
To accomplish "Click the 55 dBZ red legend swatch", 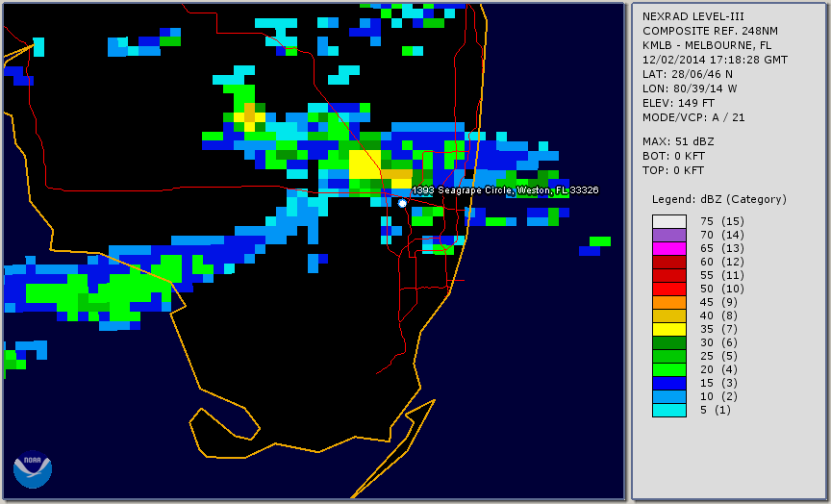I will (669, 276).
